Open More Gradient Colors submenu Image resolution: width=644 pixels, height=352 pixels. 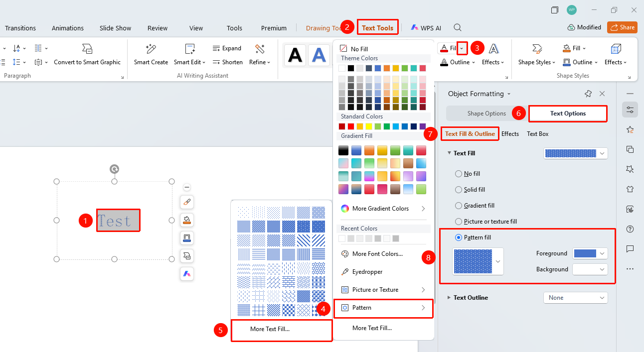383,209
